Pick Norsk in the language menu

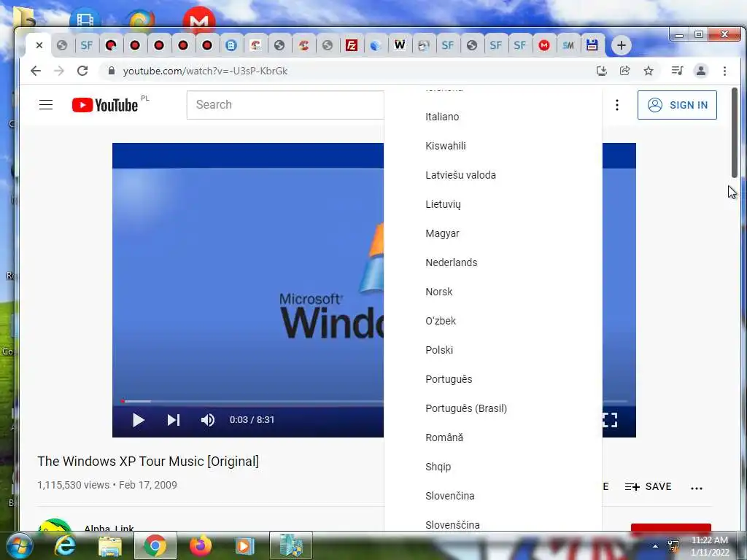438,292
